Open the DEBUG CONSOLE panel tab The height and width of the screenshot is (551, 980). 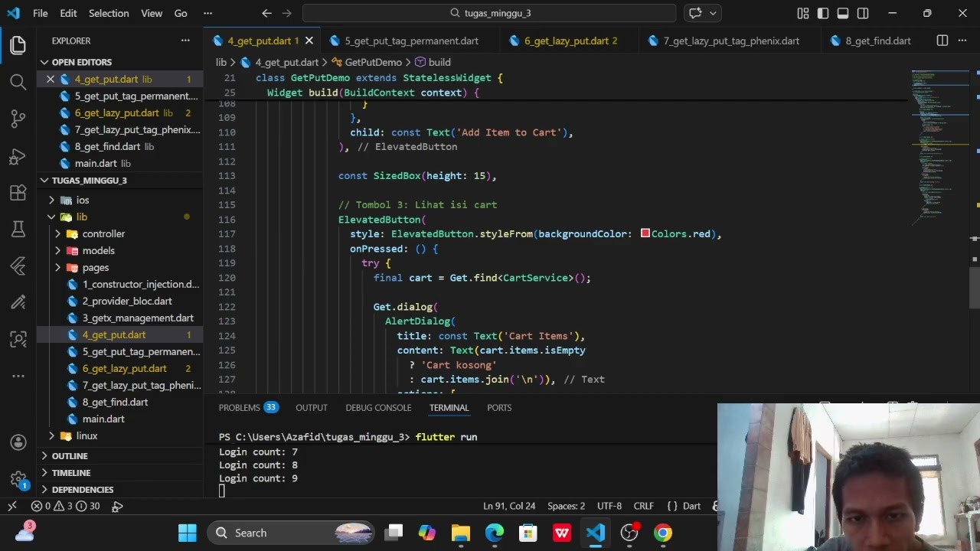[378, 408]
